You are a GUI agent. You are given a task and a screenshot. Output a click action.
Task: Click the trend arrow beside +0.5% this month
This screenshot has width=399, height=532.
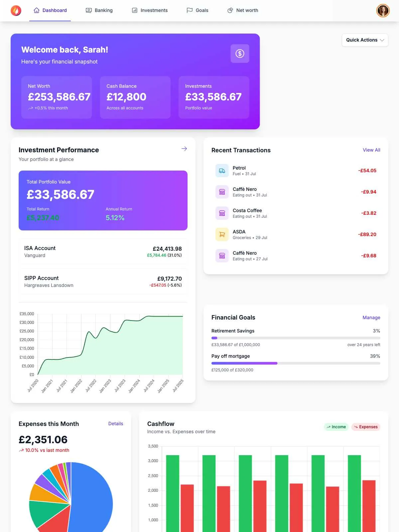pos(31,108)
